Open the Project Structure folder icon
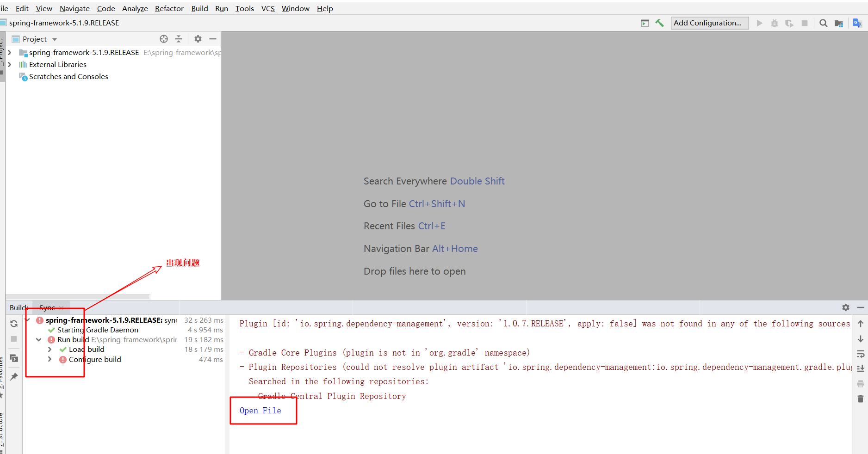Viewport: 868px width, 454px height. pyautogui.click(x=839, y=23)
